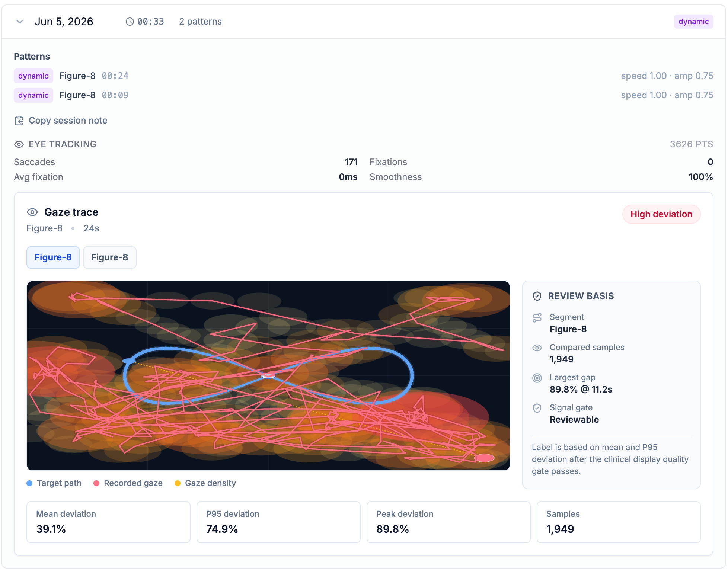Click the Jun 5, 2026 session date
The image size is (728, 570).
coord(64,22)
